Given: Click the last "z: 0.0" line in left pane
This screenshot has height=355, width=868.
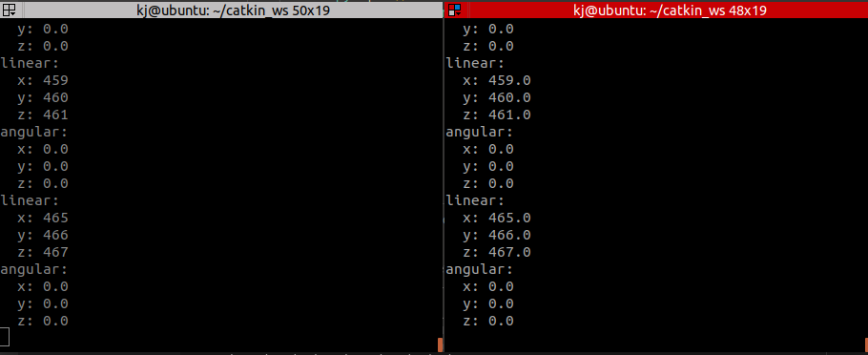Looking at the screenshot, I should [43, 321].
